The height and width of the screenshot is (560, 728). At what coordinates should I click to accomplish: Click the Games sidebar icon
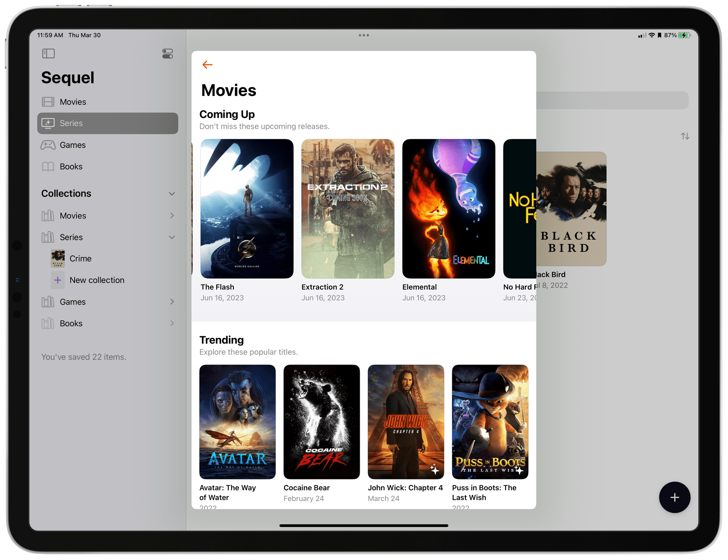(49, 145)
